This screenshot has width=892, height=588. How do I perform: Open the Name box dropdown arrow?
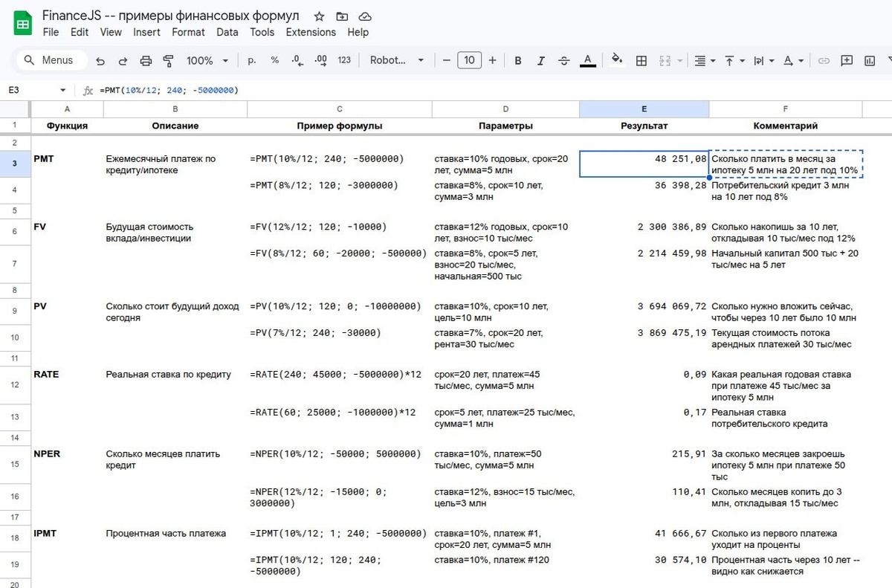62,90
